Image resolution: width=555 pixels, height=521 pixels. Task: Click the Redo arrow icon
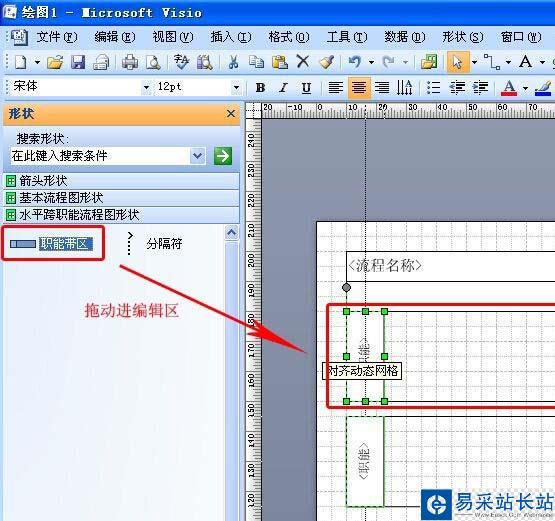click(x=389, y=62)
